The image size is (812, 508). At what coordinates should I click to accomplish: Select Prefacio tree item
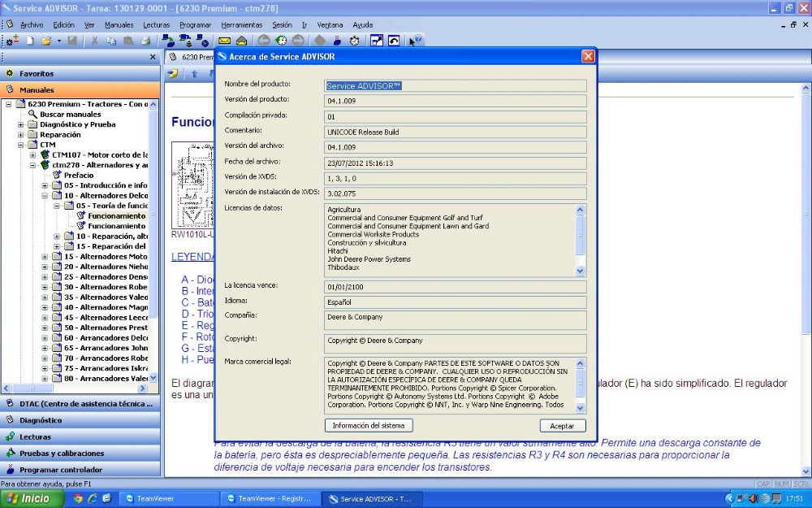coord(79,176)
